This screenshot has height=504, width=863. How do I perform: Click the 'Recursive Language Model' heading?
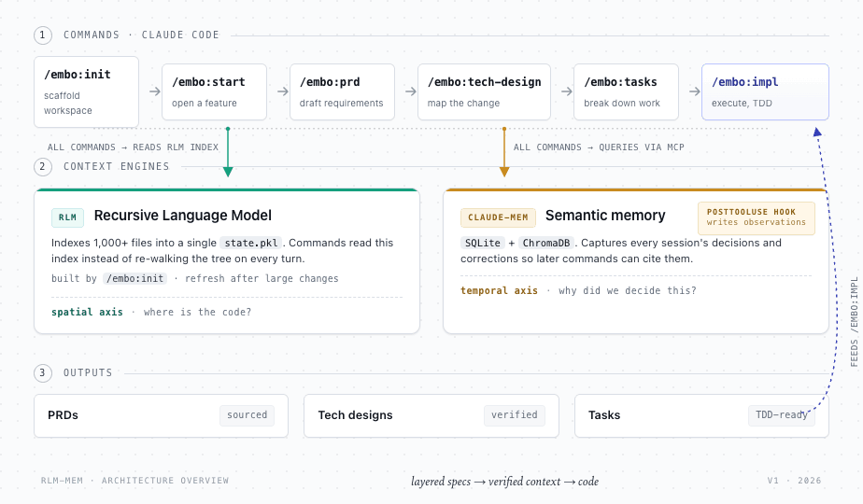pos(183,216)
